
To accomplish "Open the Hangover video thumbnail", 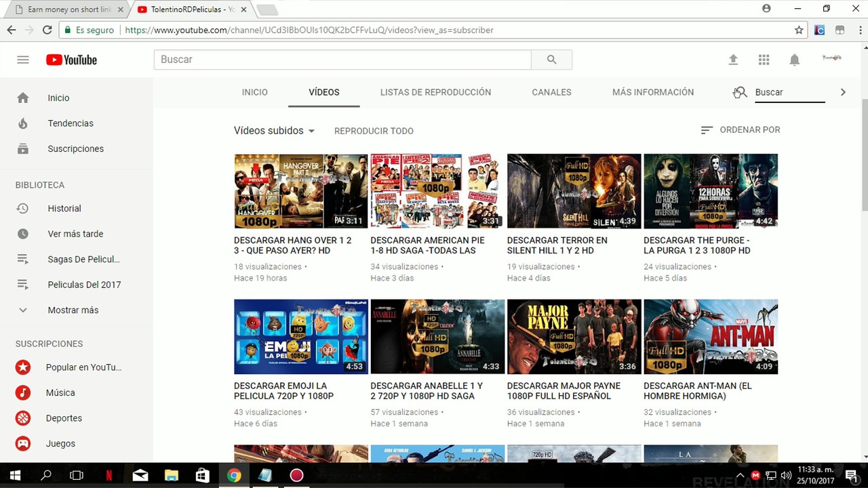I will coord(301,191).
